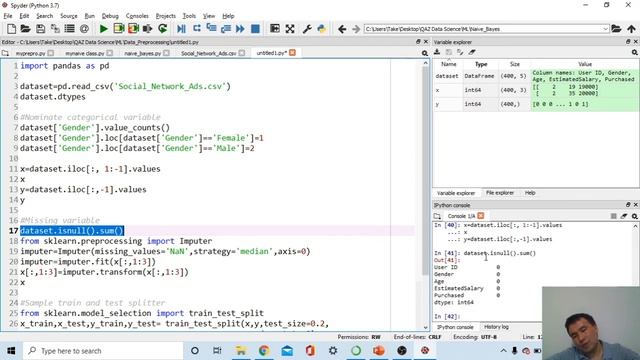Open Preferences with the wrench icon
This screenshot has height=360, width=640.
coord(307,29)
